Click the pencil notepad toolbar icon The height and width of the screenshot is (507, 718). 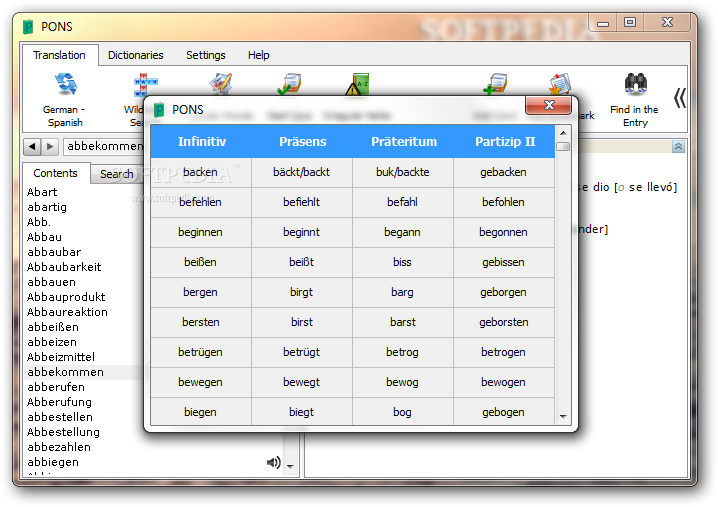tap(221, 84)
